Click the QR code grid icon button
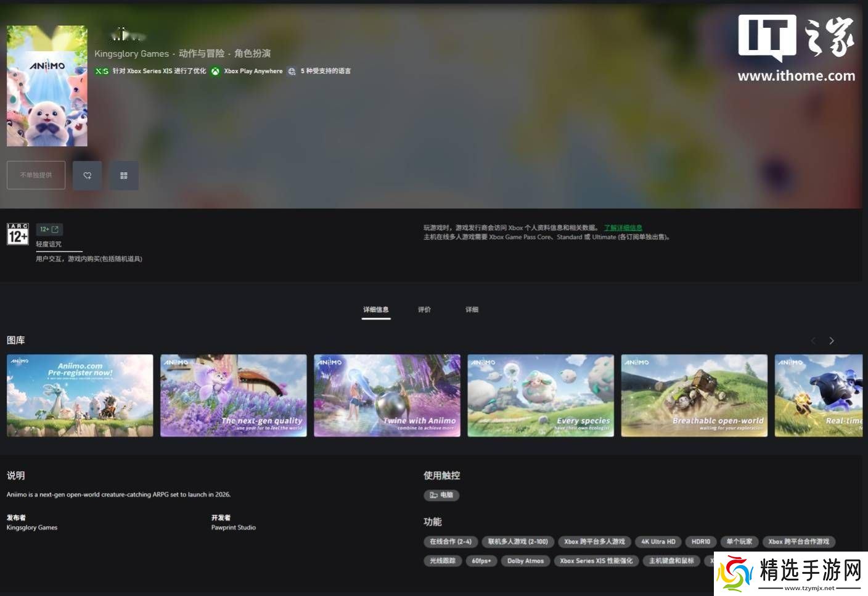The height and width of the screenshot is (596, 868). [x=124, y=176]
